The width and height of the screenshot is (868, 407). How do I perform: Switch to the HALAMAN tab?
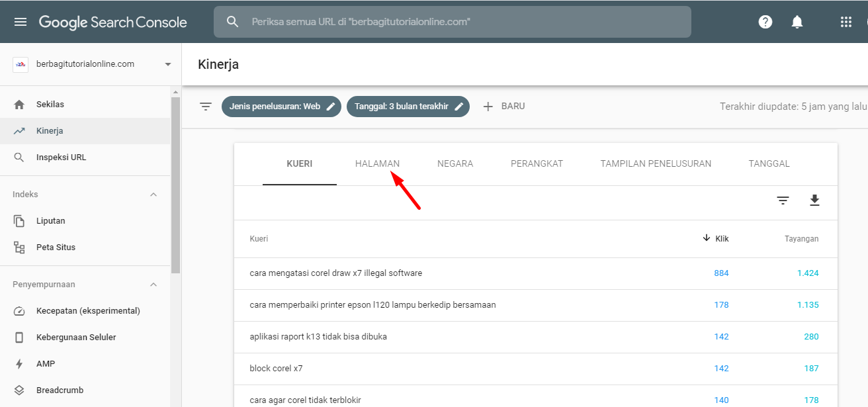[377, 164]
